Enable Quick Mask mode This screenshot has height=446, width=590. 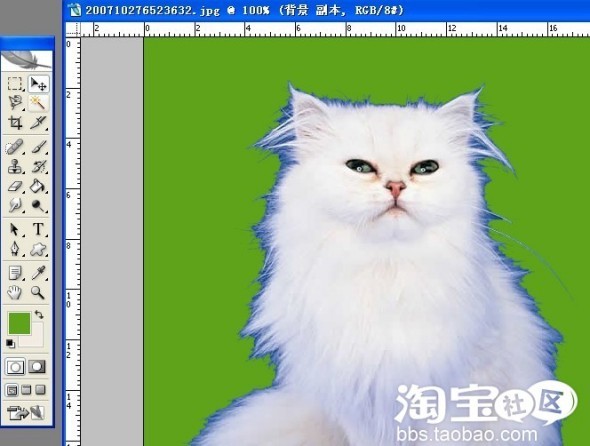[x=37, y=367]
